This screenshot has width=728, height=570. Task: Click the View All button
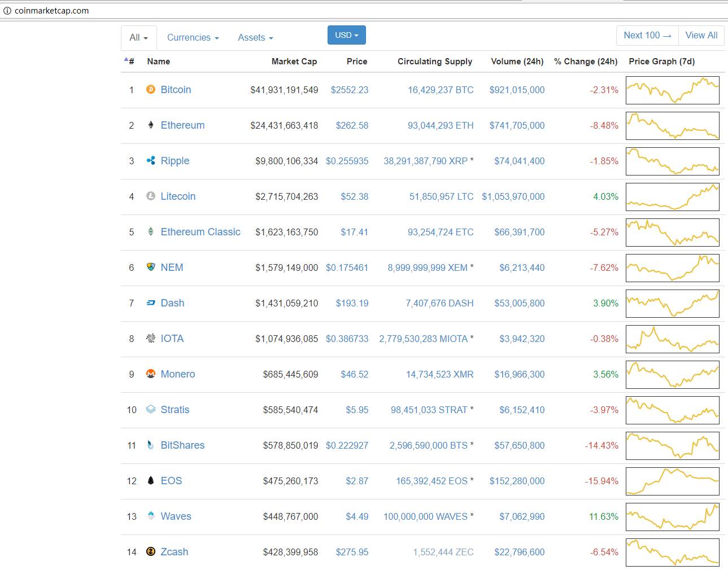701,35
